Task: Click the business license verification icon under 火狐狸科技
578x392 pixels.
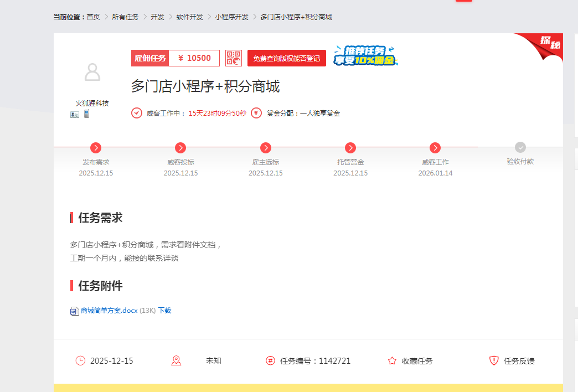Action: [x=74, y=115]
